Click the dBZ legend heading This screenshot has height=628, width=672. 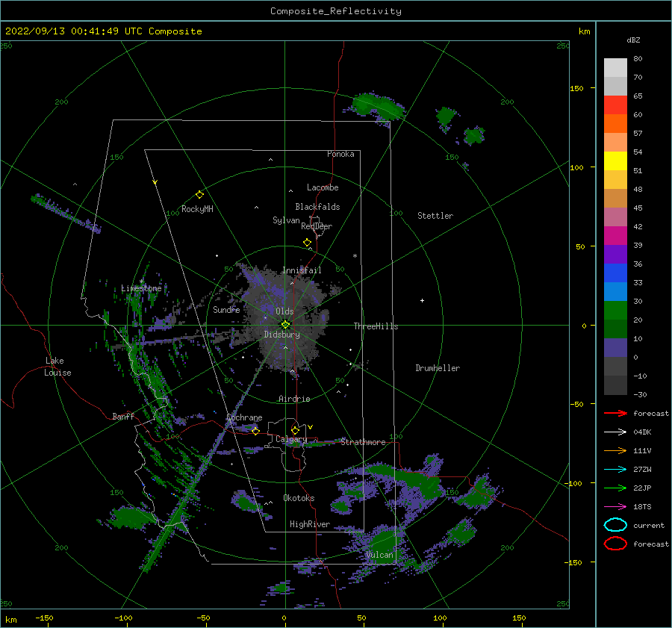click(x=633, y=40)
